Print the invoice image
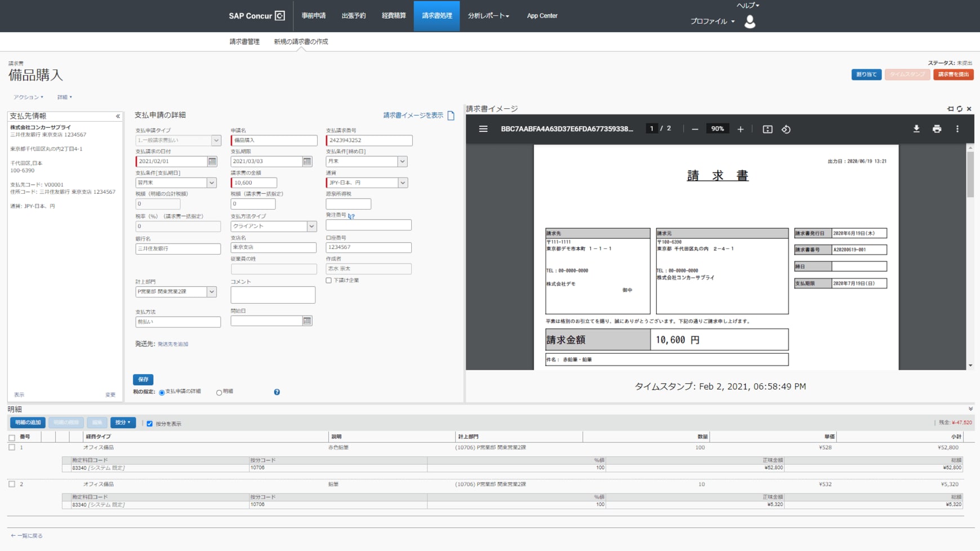 pos(937,129)
